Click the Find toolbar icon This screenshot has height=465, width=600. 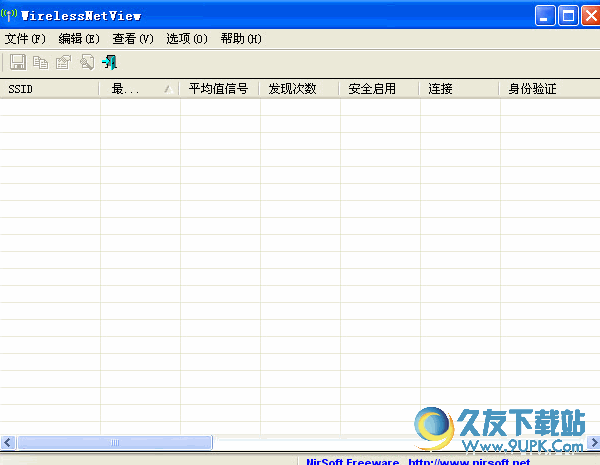(x=87, y=62)
